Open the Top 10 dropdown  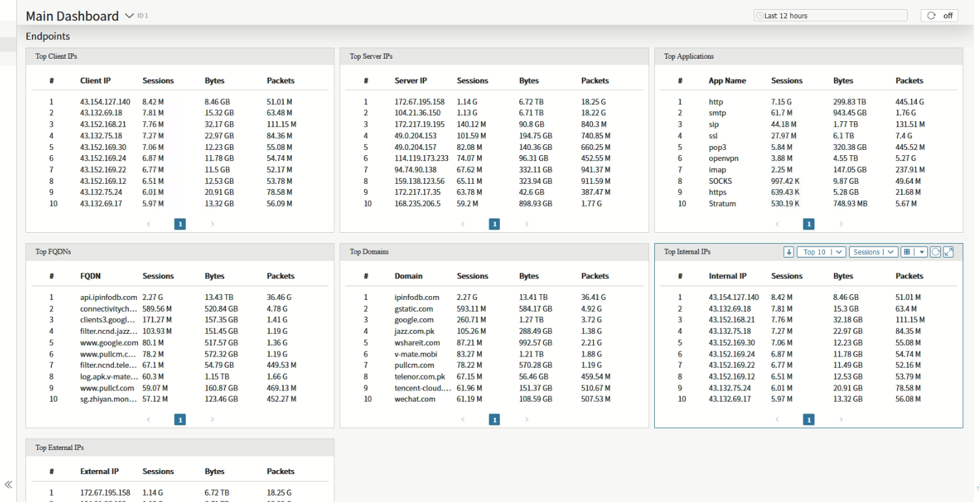tap(821, 252)
